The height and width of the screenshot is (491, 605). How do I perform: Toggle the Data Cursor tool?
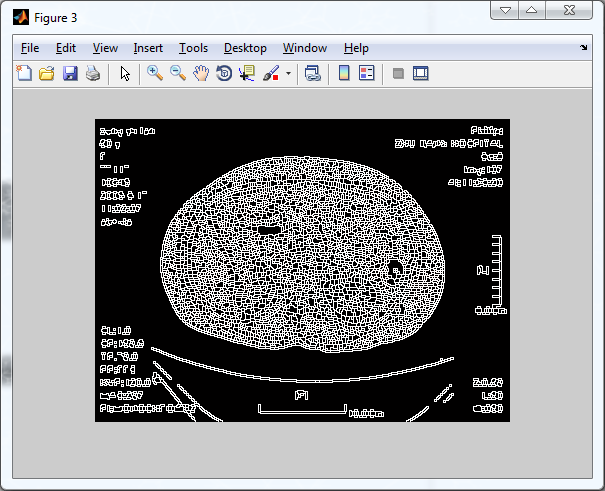[247, 73]
